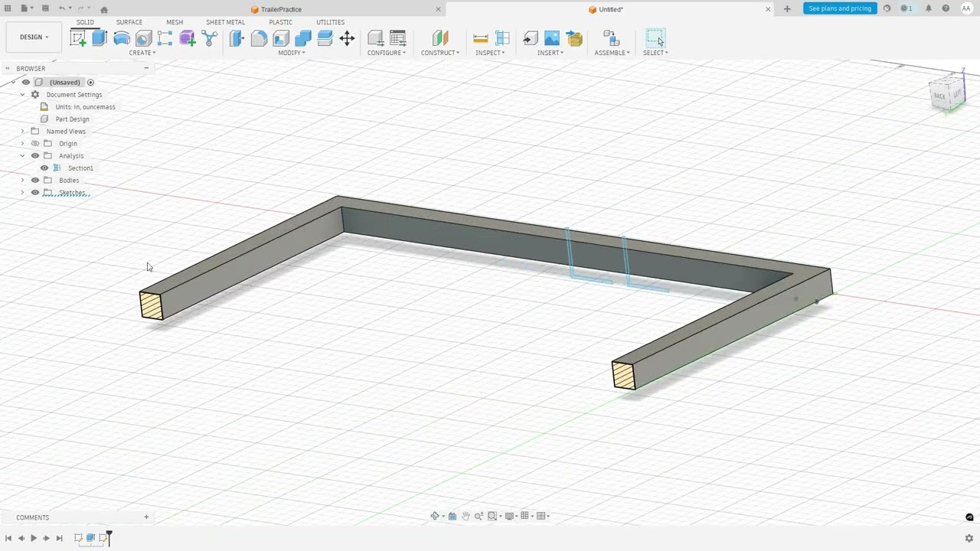Screen dimensions: 980x551
Task: Switch to the Mesh tab
Action: tap(175, 22)
